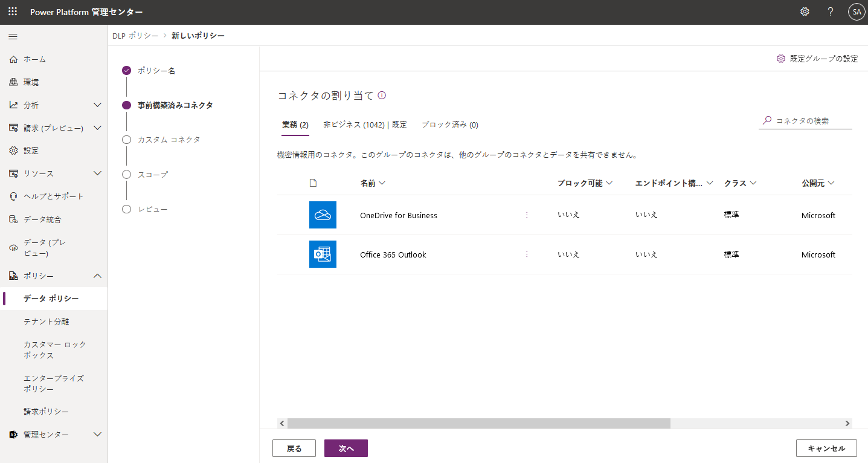Click the 設定 gear icon in sidebar
The width and height of the screenshot is (868, 463).
(x=13, y=151)
